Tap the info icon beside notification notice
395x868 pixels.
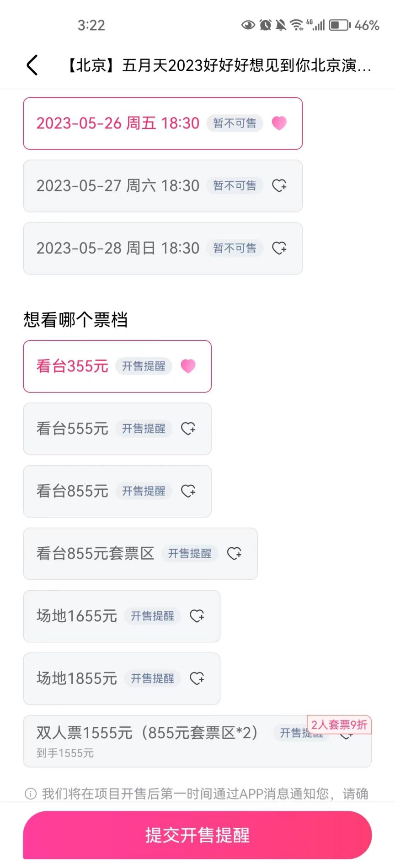pos(30,794)
